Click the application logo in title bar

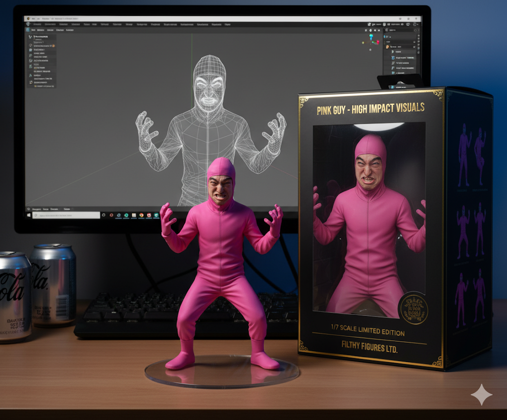pyautogui.click(x=28, y=19)
